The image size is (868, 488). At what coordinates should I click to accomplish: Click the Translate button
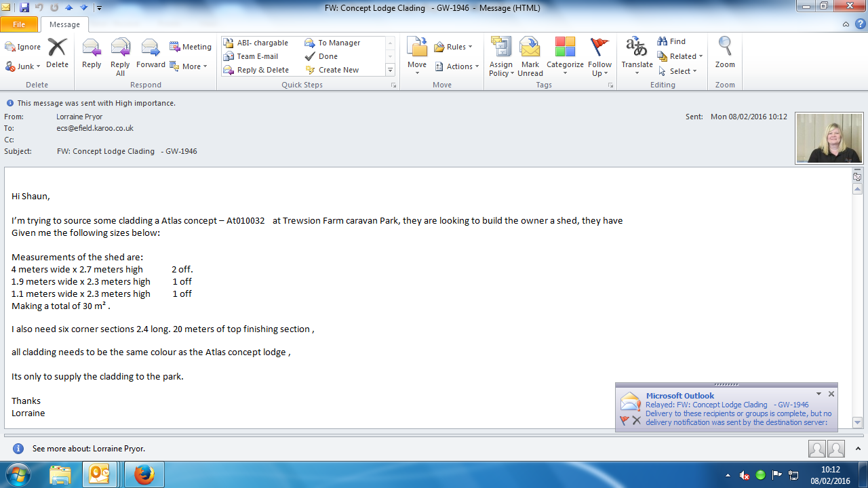[637, 57]
